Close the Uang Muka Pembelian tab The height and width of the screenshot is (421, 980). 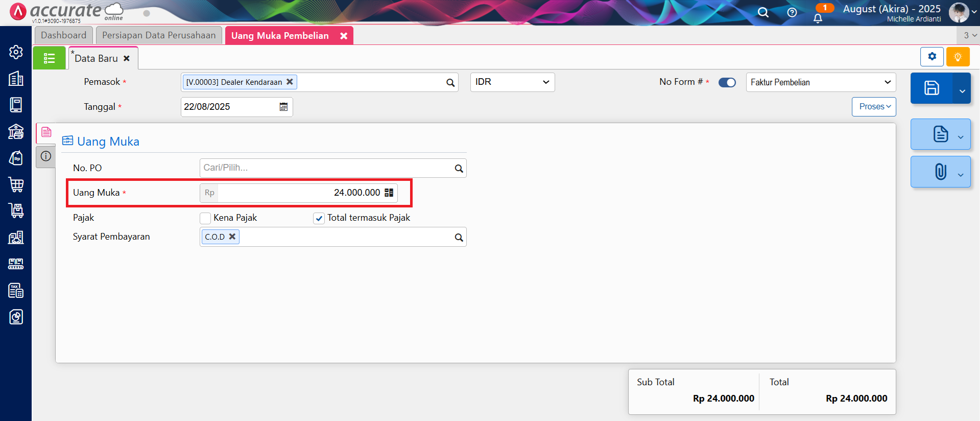(344, 36)
